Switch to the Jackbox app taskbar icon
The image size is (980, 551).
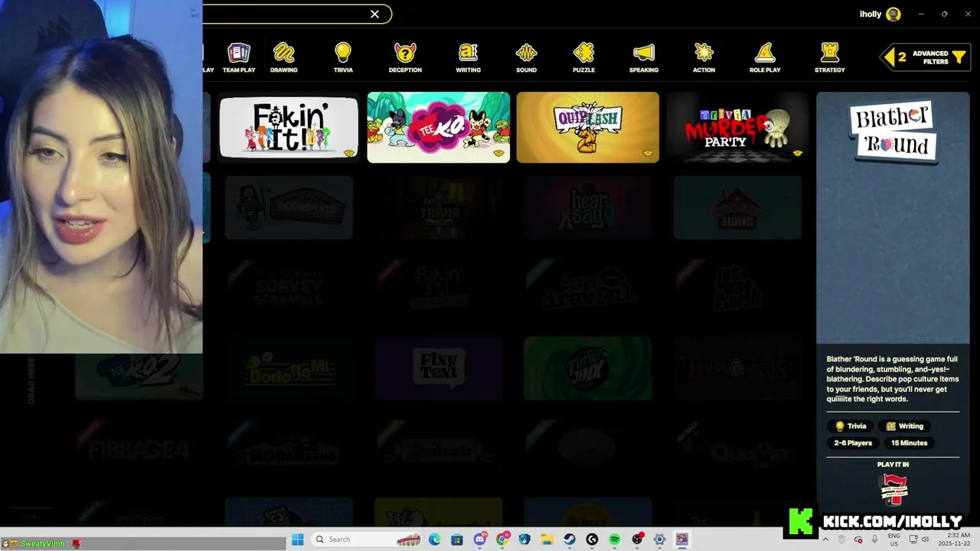point(681,540)
